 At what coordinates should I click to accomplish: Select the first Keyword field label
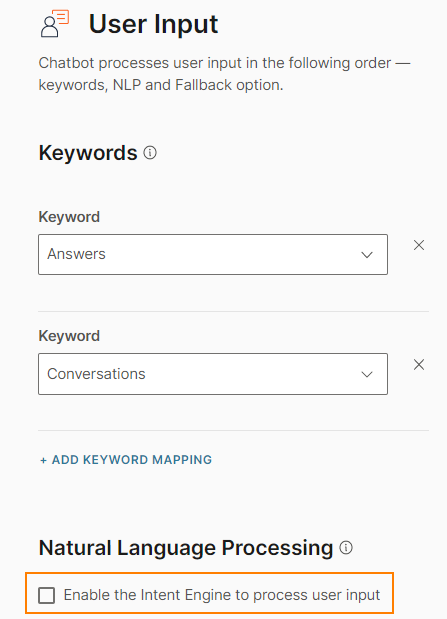tap(69, 217)
